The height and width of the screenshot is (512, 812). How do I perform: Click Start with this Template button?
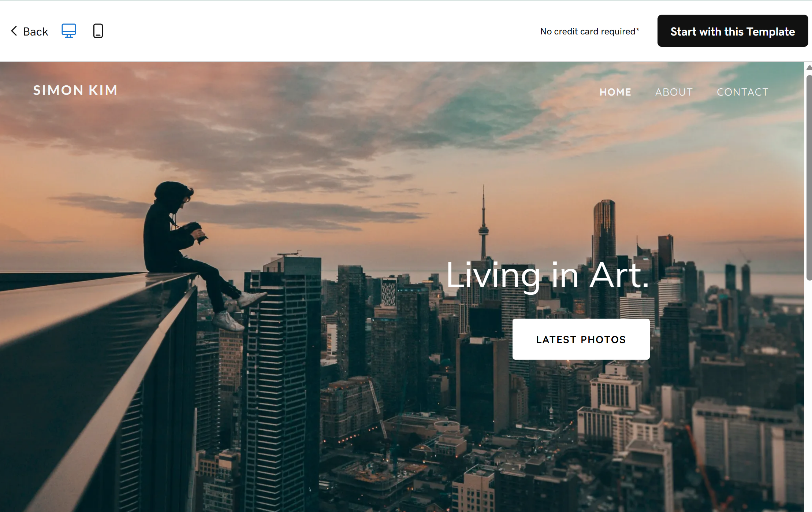(733, 31)
